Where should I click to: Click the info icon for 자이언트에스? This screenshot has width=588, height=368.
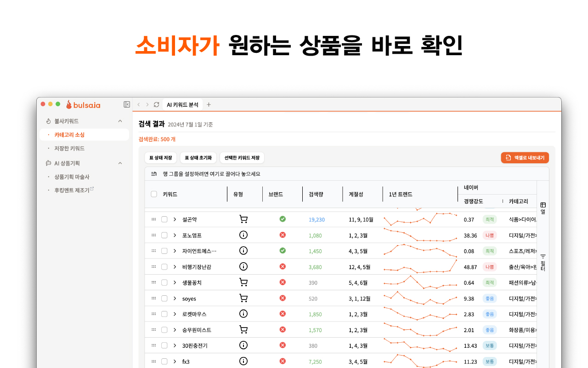pyautogui.click(x=243, y=251)
